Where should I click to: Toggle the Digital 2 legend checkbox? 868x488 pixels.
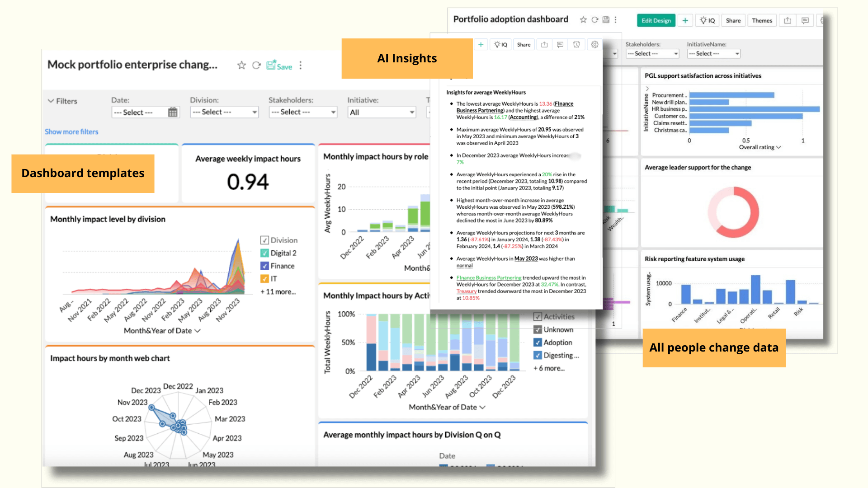point(264,253)
